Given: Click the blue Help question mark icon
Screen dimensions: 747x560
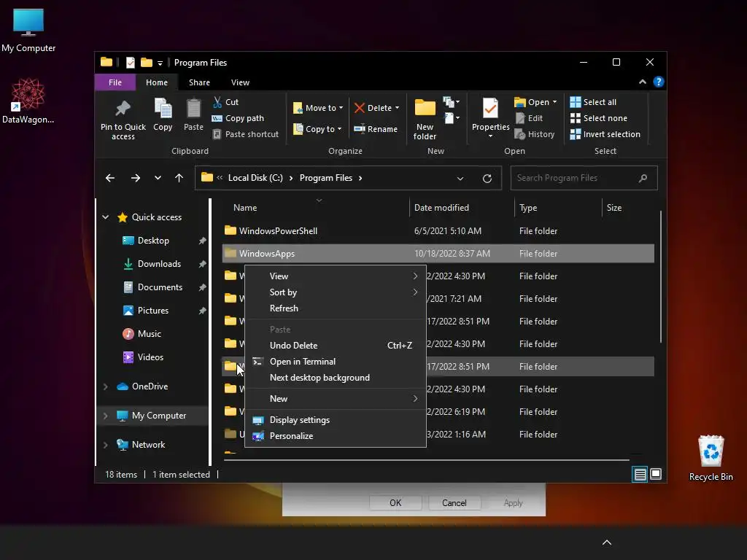Looking at the screenshot, I should click(659, 82).
